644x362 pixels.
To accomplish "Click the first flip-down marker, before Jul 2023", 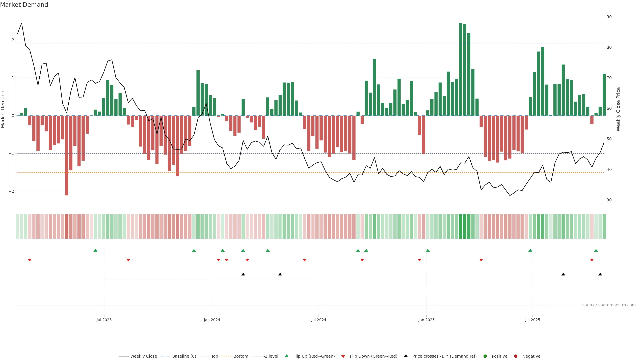I will point(30,260).
